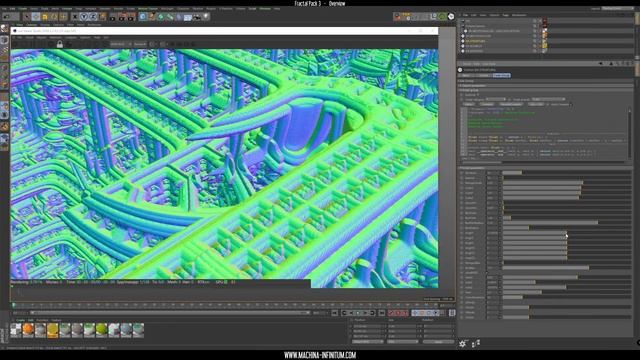Viewport: 640px width, 360px height.
Task: Click the red Record Active Objects button
Action: [391, 313]
